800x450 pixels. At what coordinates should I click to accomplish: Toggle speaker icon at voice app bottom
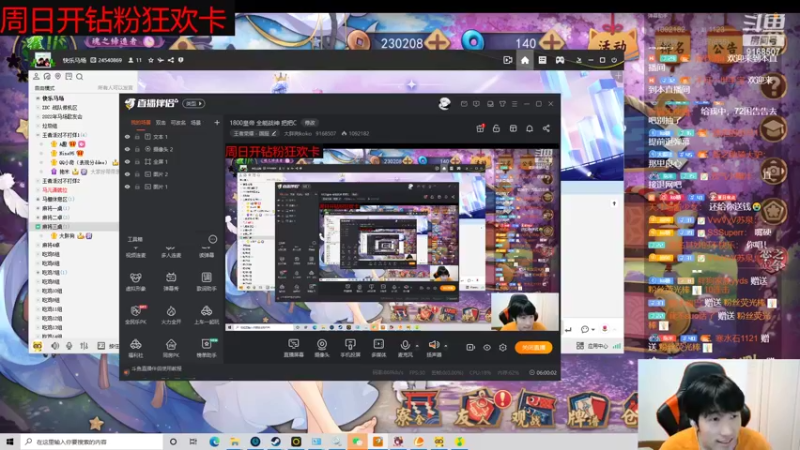click(55, 346)
